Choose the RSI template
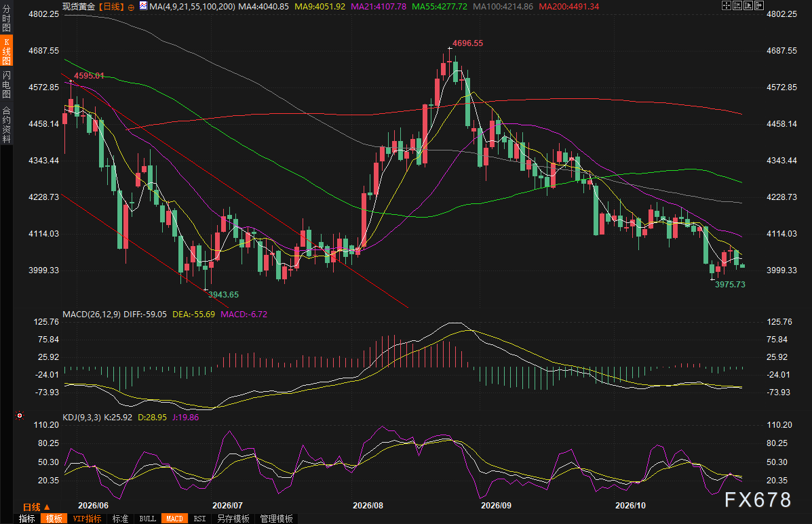 (x=199, y=519)
